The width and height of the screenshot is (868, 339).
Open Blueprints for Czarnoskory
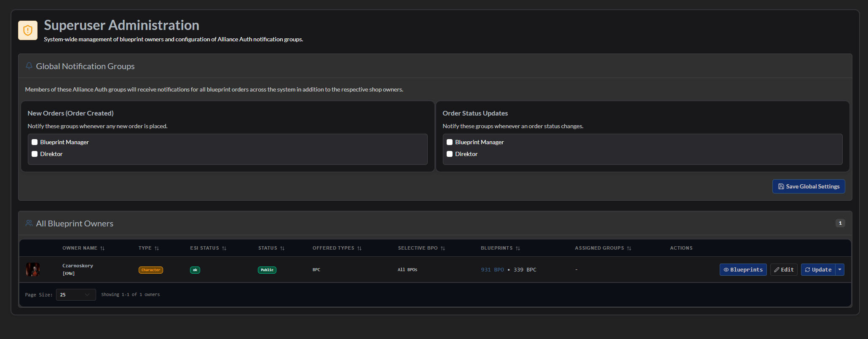tap(743, 269)
